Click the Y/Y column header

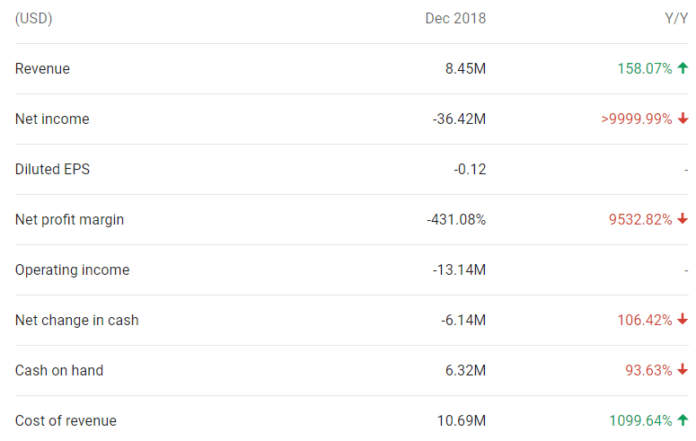675,18
